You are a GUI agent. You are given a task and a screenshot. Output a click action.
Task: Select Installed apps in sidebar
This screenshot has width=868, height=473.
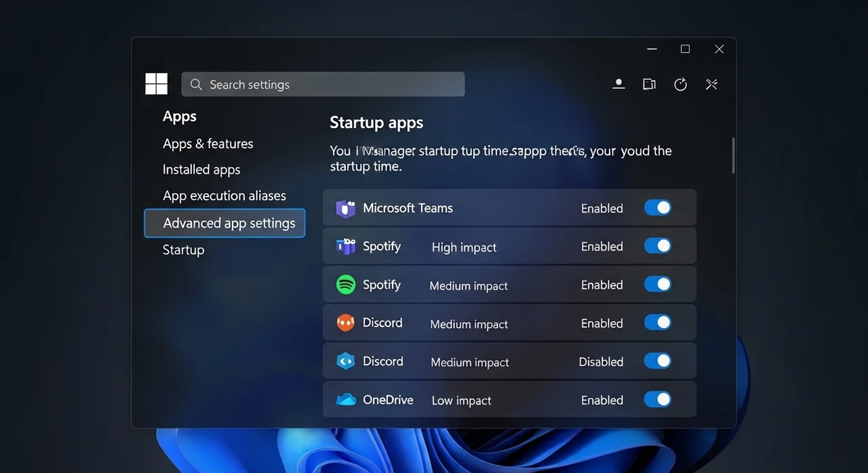(x=201, y=169)
